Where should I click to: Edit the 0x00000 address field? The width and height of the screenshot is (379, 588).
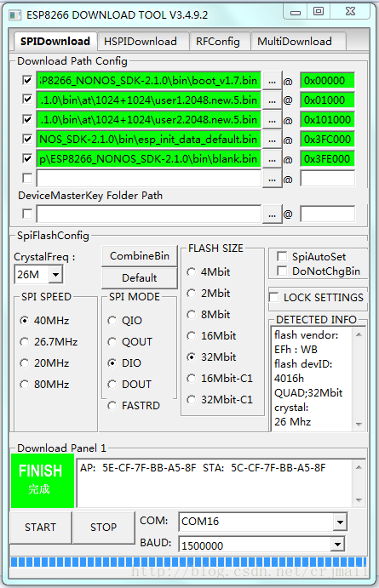tap(327, 81)
